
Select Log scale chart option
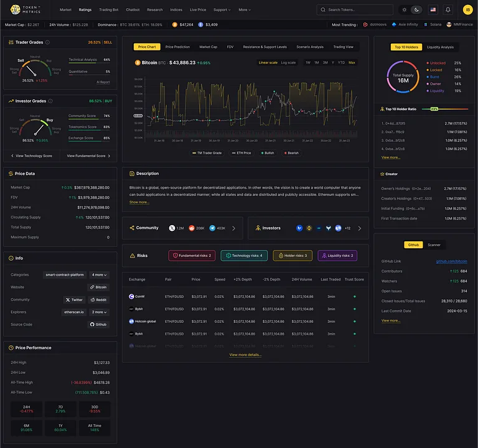click(x=288, y=62)
